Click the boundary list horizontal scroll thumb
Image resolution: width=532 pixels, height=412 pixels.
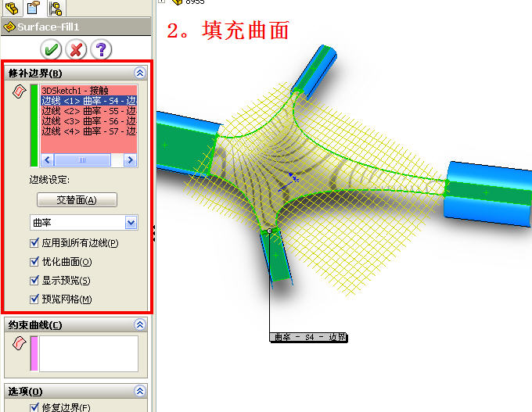coord(82,159)
